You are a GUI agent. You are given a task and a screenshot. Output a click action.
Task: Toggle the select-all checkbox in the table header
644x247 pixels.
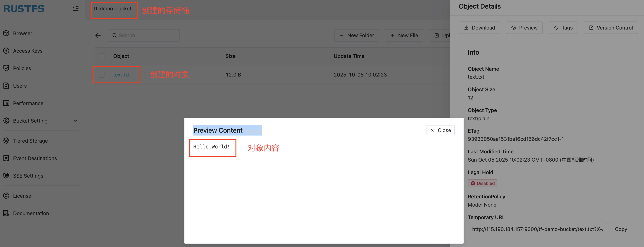click(102, 56)
